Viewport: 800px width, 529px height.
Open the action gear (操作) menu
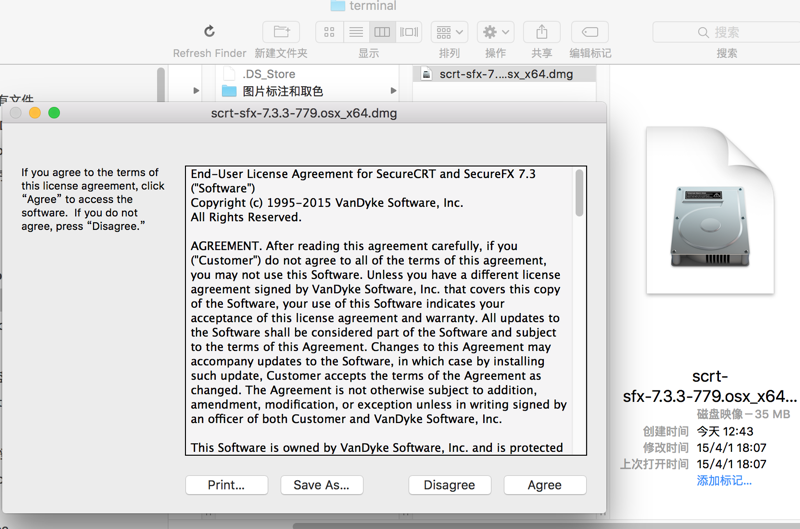click(495, 32)
